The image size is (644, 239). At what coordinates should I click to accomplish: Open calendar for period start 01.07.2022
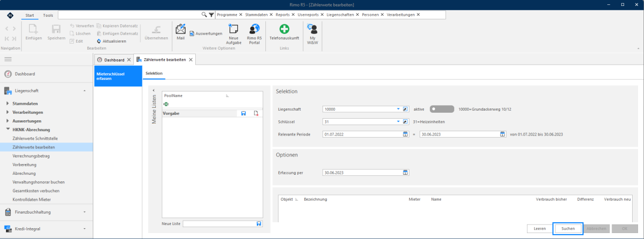pyautogui.click(x=405, y=134)
